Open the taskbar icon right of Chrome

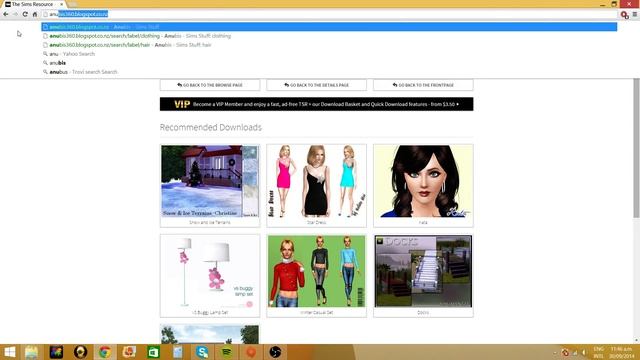coord(129,352)
